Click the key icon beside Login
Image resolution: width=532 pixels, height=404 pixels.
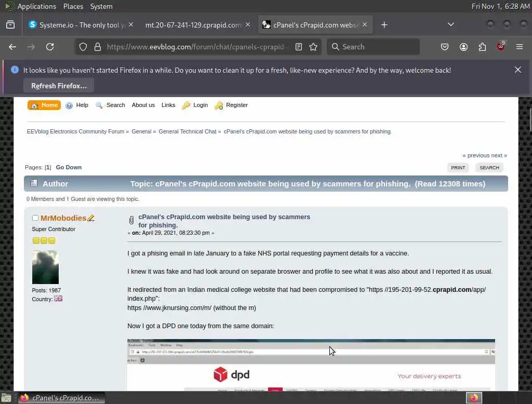[x=186, y=105]
